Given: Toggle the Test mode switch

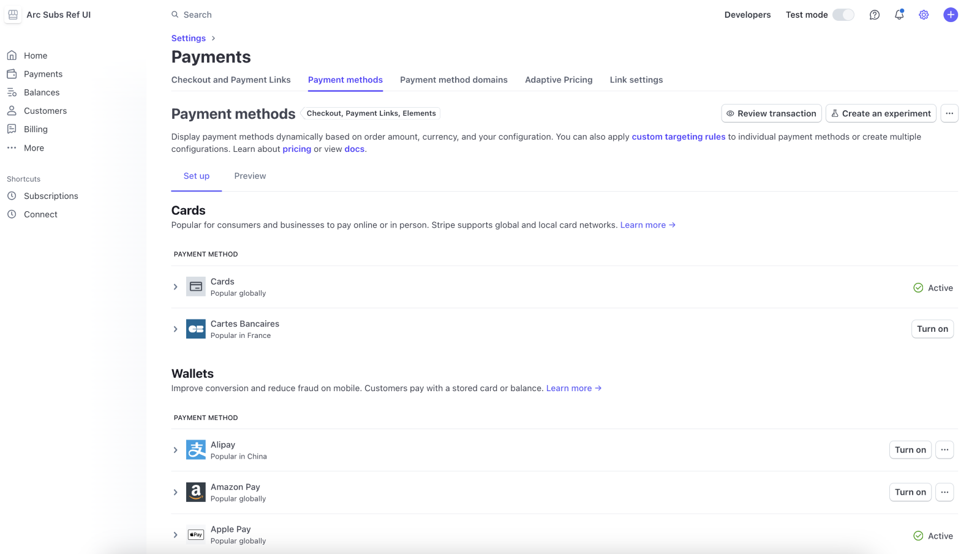Looking at the screenshot, I should pyautogui.click(x=843, y=15).
